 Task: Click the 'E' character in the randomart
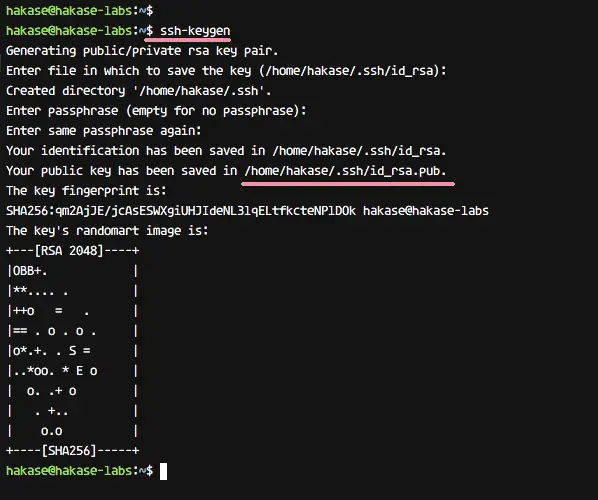[x=79, y=370]
